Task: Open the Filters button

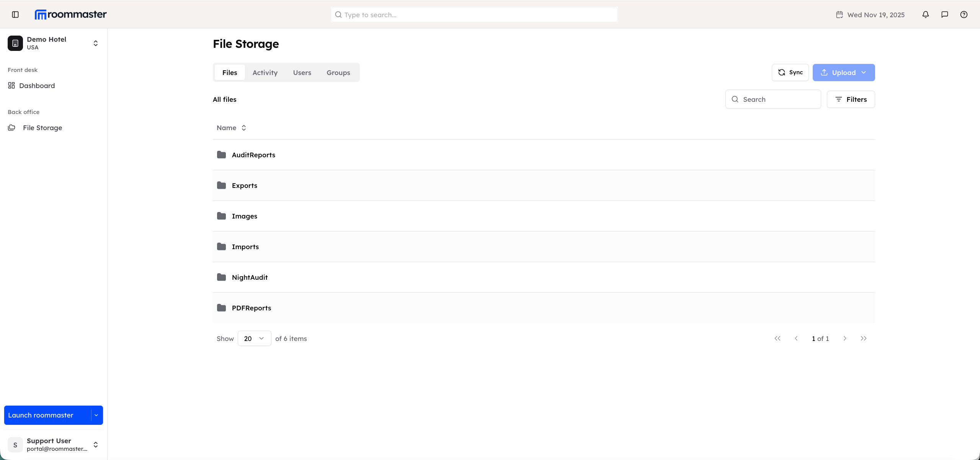Action: click(851, 100)
